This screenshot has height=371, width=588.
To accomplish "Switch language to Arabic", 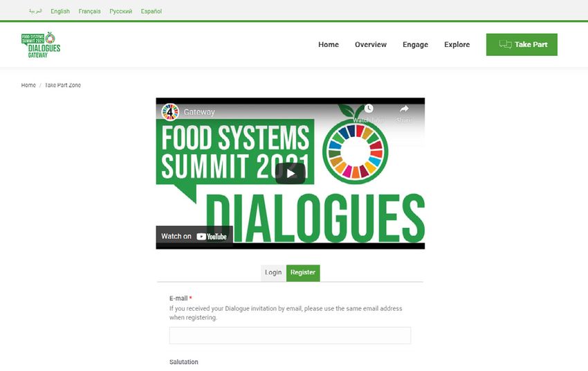I will [35, 11].
